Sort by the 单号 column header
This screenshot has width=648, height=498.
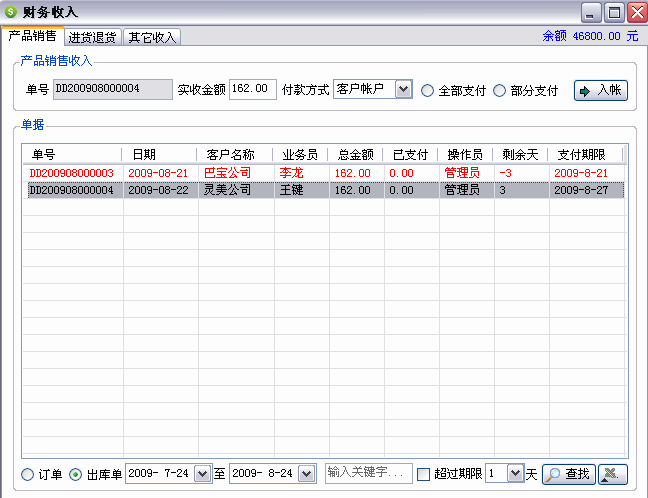(x=72, y=155)
